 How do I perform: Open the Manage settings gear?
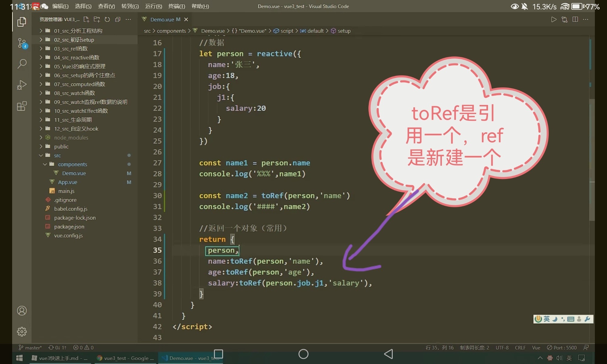[22, 331]
